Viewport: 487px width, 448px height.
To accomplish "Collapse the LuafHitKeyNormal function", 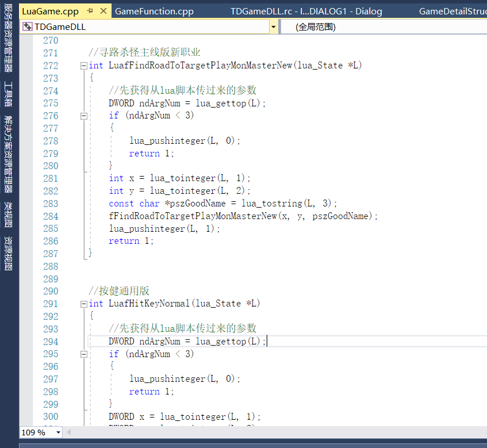I will click(84, 304).
